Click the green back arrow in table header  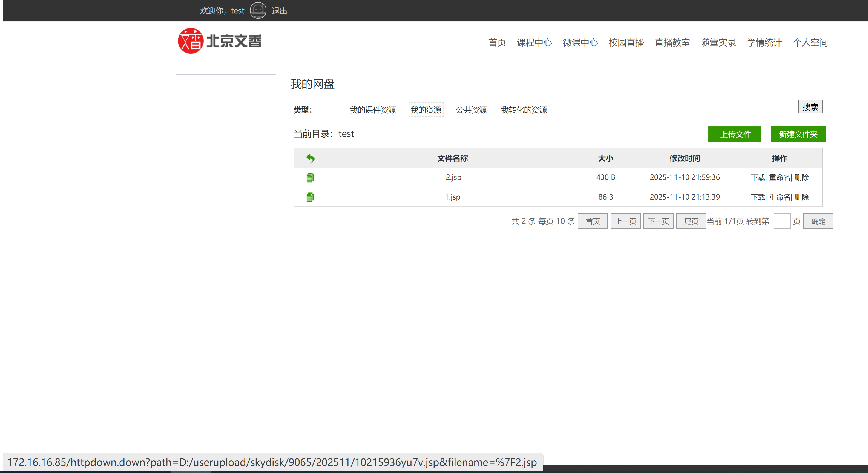tap(310, 158)
